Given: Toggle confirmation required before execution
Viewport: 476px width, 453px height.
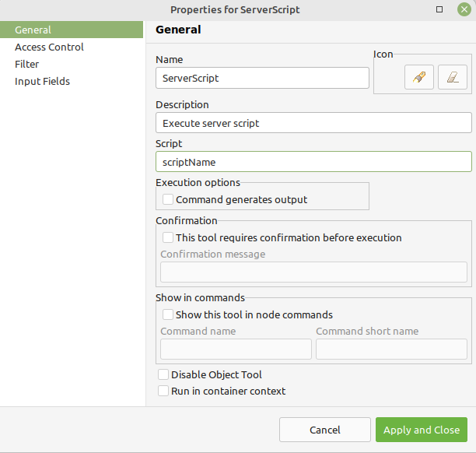Looking at the screenshot, I should click(x=168, y=238).
